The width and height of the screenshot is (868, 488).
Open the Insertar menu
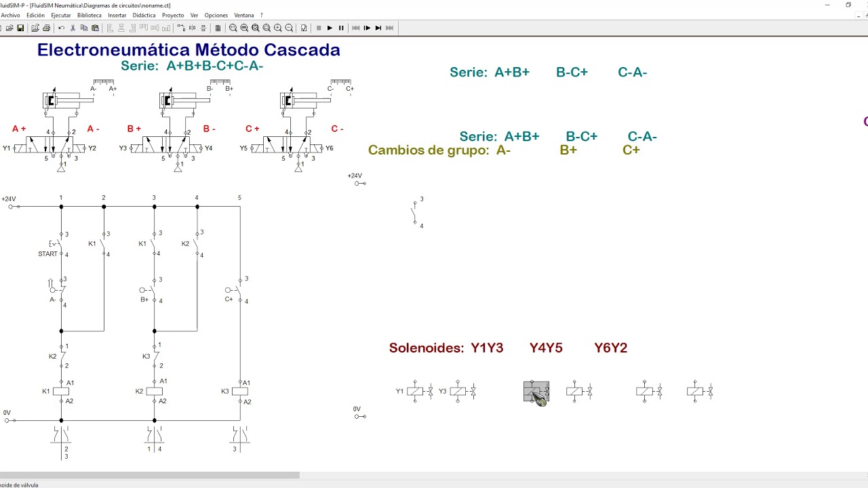(117, 15)
